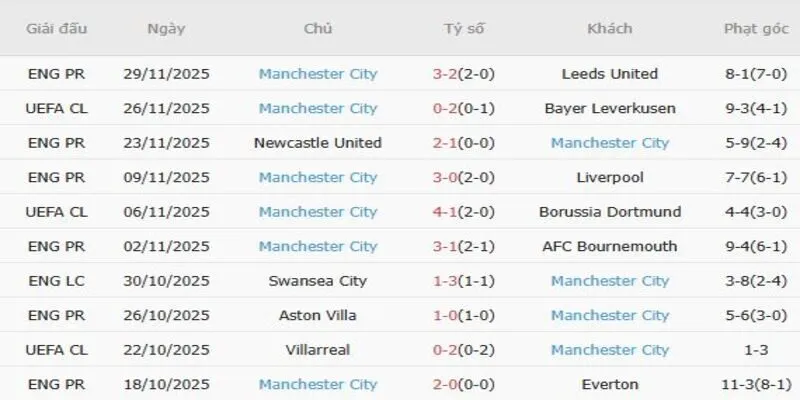The image size is (800, 400).
Task: Open the 3-2 score against Leeds United
Action: pyautogui.click(x=446, y=74)
